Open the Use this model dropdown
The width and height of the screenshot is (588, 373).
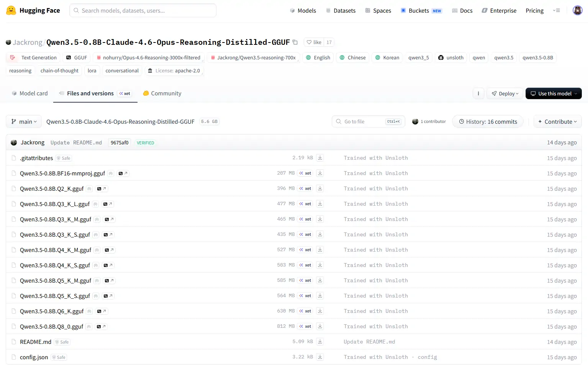[554, 93]
